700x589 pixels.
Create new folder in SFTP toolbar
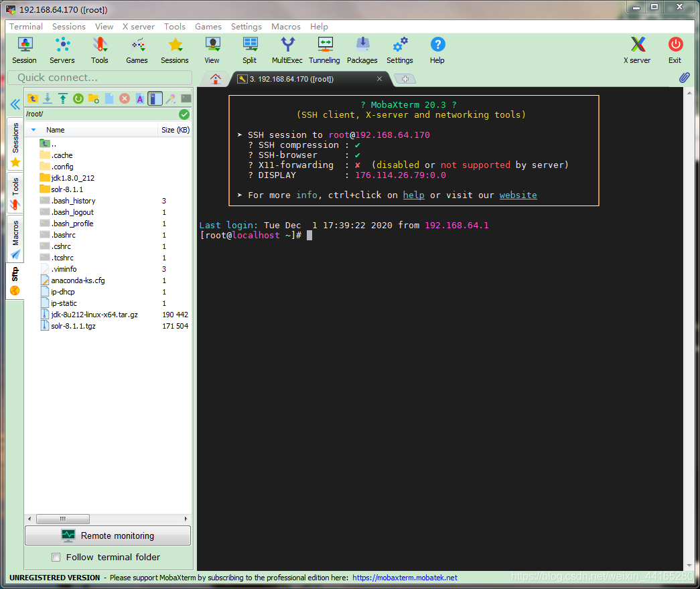pos(94,98)
